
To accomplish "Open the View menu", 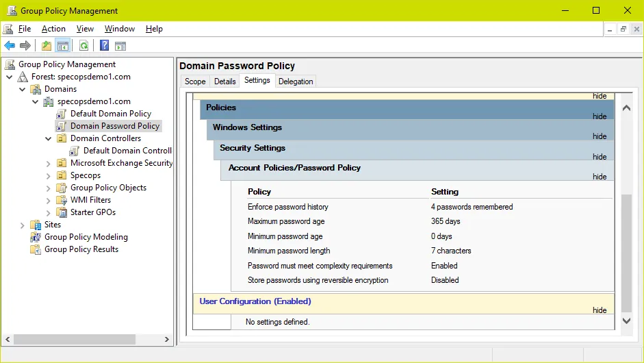I will 85,29.
